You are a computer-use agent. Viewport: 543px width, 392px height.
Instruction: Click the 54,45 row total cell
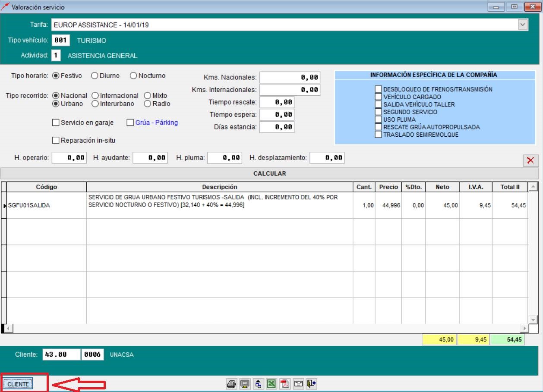click(x=510, y=205)
